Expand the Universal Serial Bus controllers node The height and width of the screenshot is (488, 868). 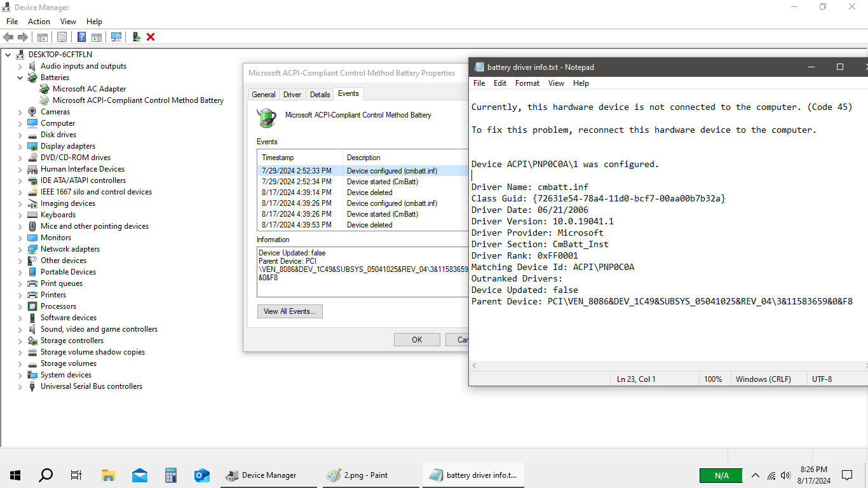click(x=20, y=386)
